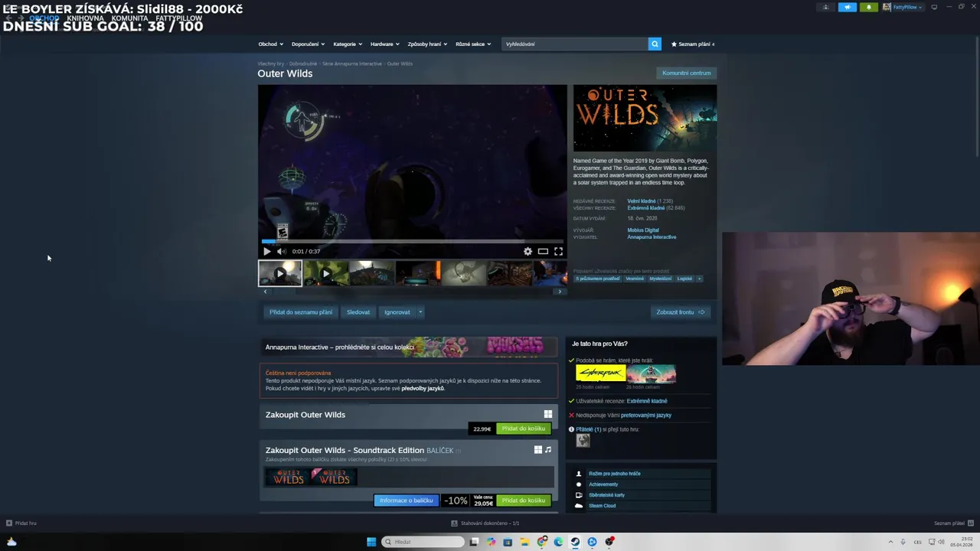Click Zobrazit frontu queue button

[x=681, y=312]
